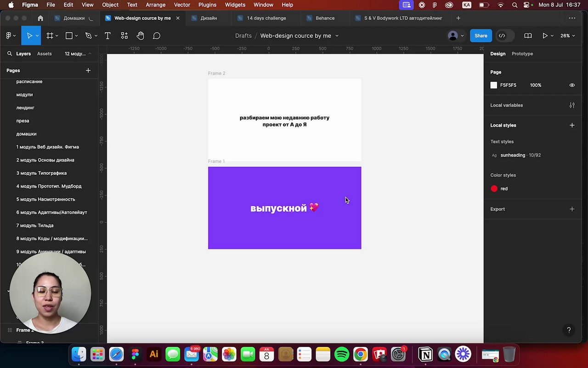The width and height of the screenshot is (588, 368).
Task: Open Illustrator from the dock
Action: [x=154, y=354]
